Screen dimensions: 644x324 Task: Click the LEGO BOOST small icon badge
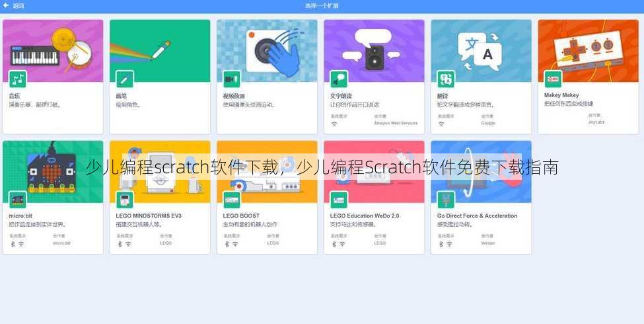232,200
